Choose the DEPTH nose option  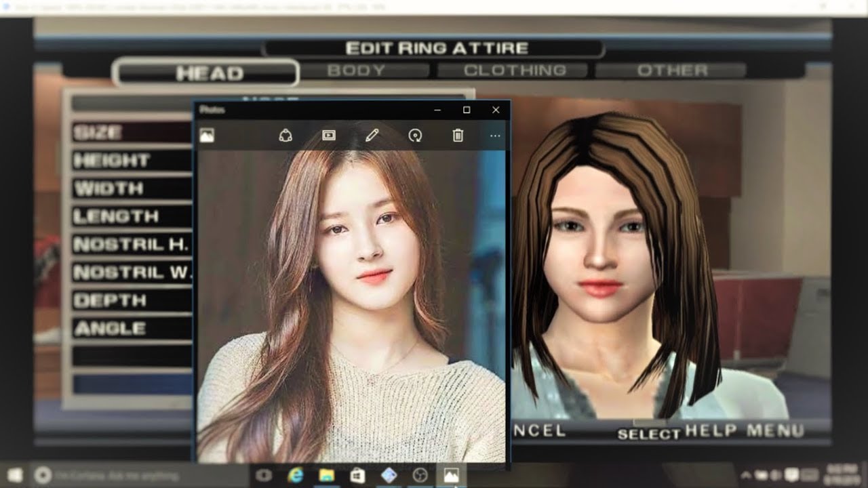pyautogui.click(x=132, y=300)
